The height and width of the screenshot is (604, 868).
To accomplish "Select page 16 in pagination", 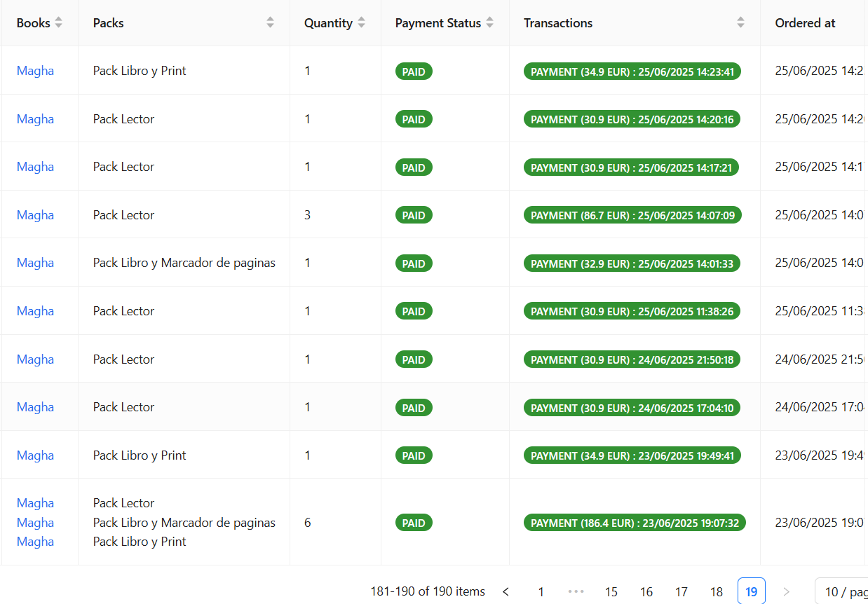I will pyautogui.click(x=646, y=591).
